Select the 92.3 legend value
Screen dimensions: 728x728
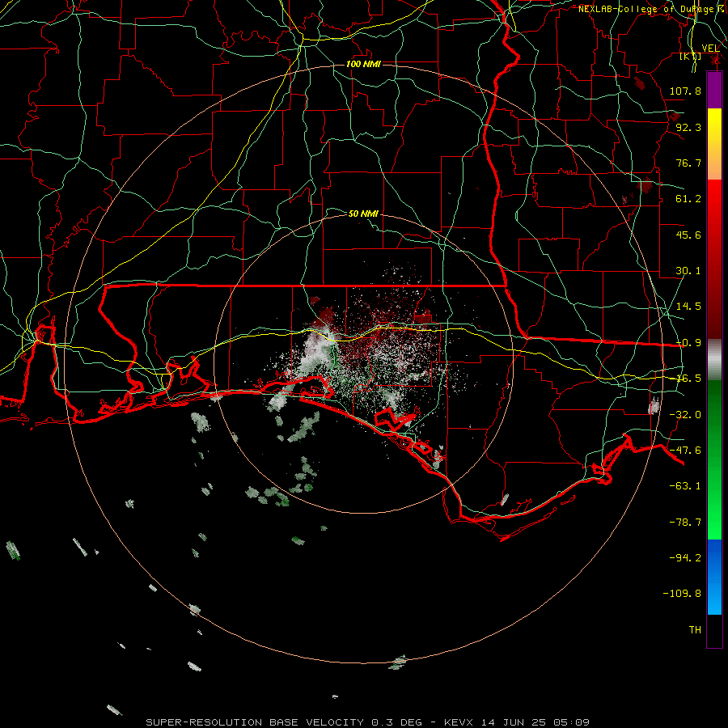[x=688, y=127]
